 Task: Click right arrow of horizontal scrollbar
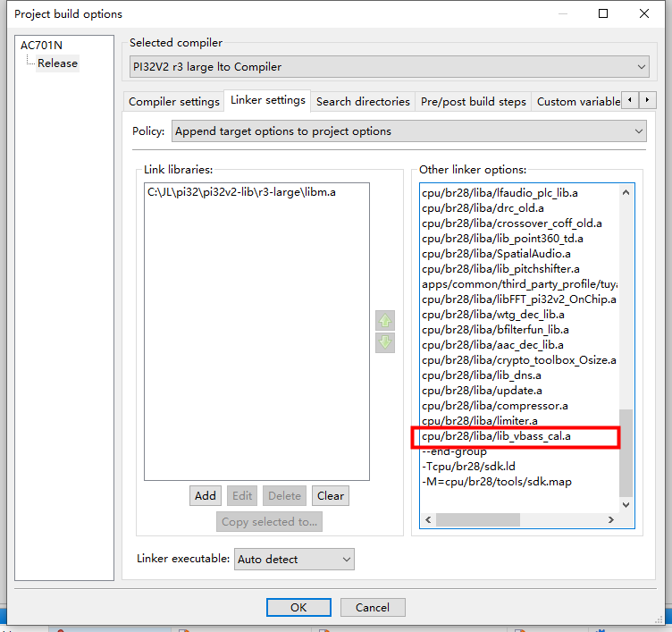click(x=610, y=519)
